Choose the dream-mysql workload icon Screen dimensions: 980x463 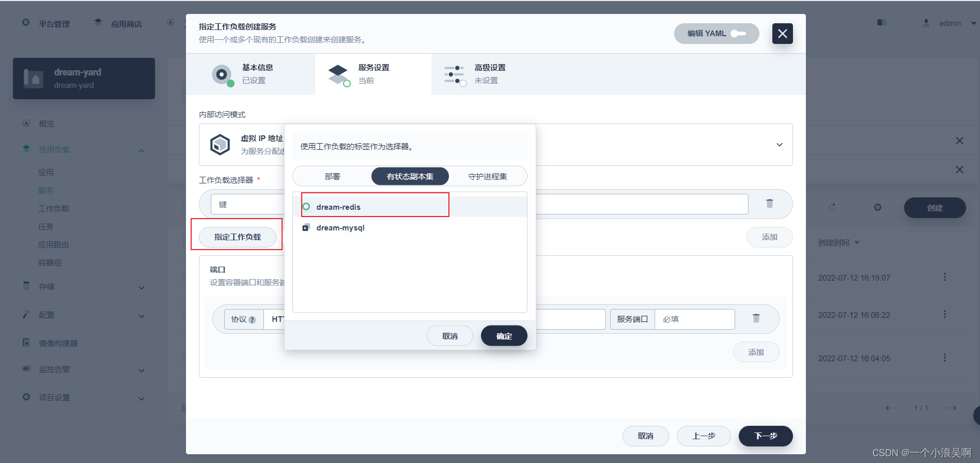pos(306,227)
